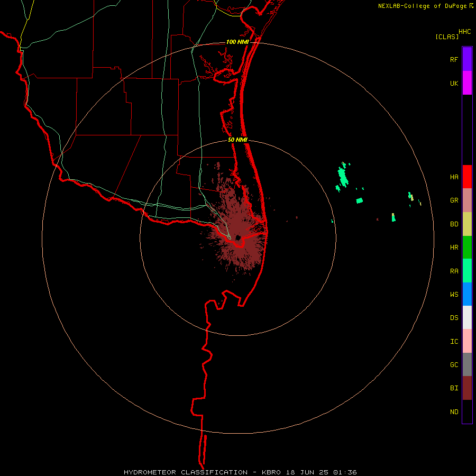Select the GR salmon legend swatch
476x476 pixels.
(x=467, y=200)
